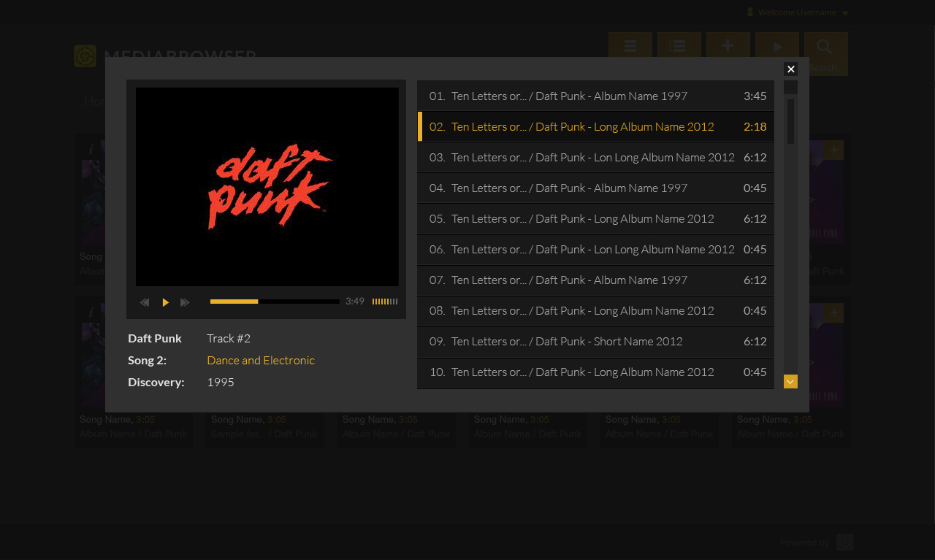Click the 3:49 playback time readout

coord(355,302)
